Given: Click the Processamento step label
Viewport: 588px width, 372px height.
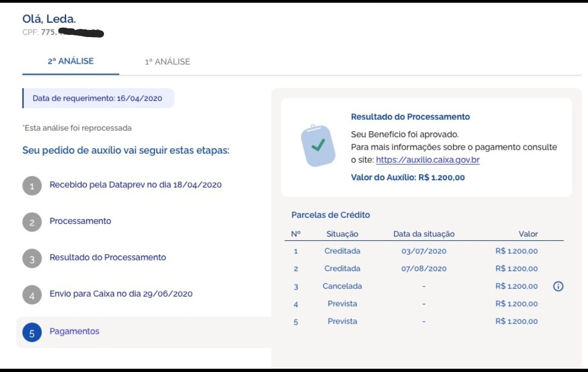Looking at the screenshot, I should click(x=80, y=221).
